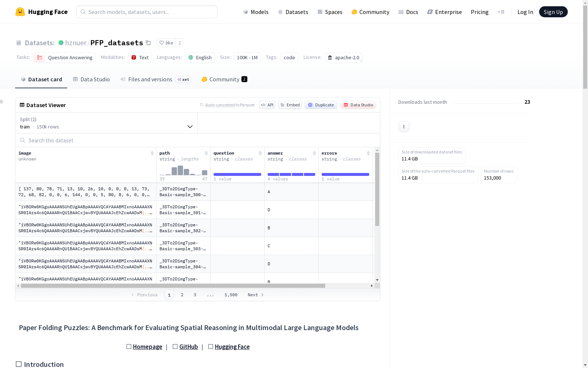Click the Hugging Face logo icon

pos(20,12)
